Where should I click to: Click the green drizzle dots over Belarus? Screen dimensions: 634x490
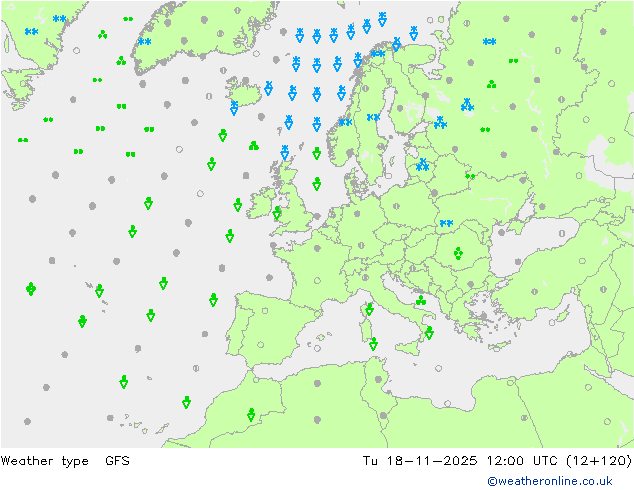(470, 176)
